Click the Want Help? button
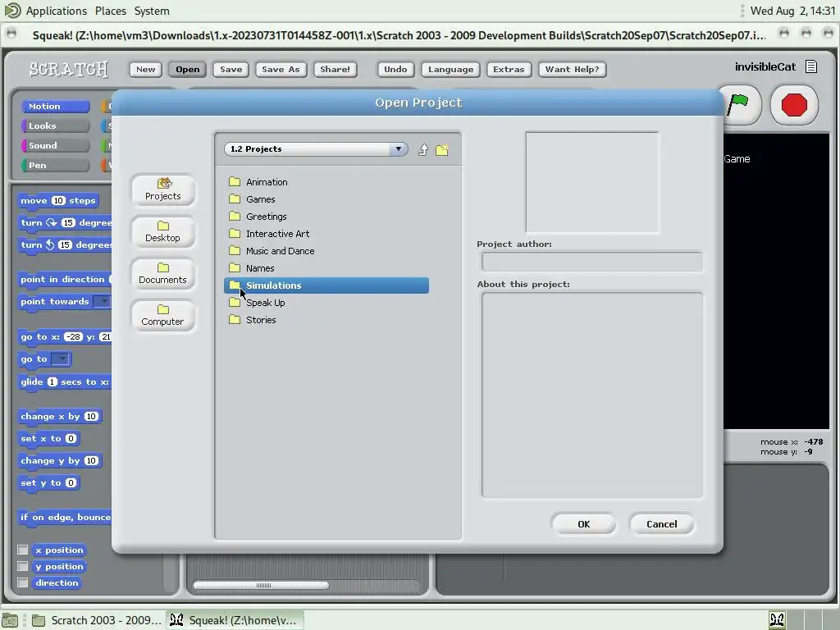This screenshot has height=630, width=840. click(572, 69)
